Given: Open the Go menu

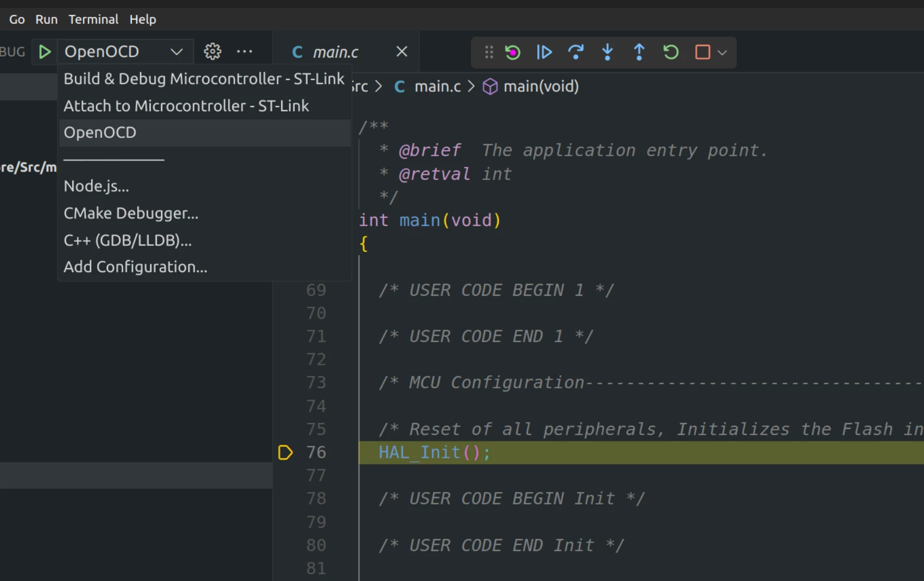Looking at the screenshot, I should (17, 20).
